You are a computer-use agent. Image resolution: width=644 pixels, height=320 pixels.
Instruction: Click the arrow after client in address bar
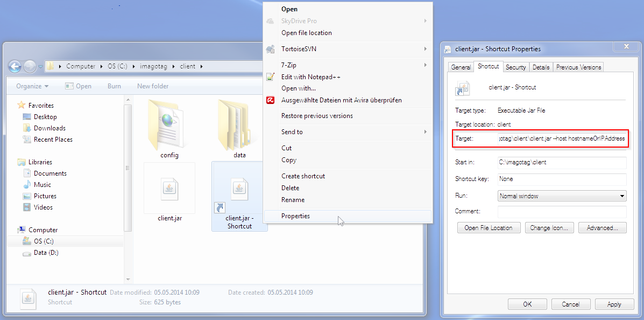click(x=202, y=66)
